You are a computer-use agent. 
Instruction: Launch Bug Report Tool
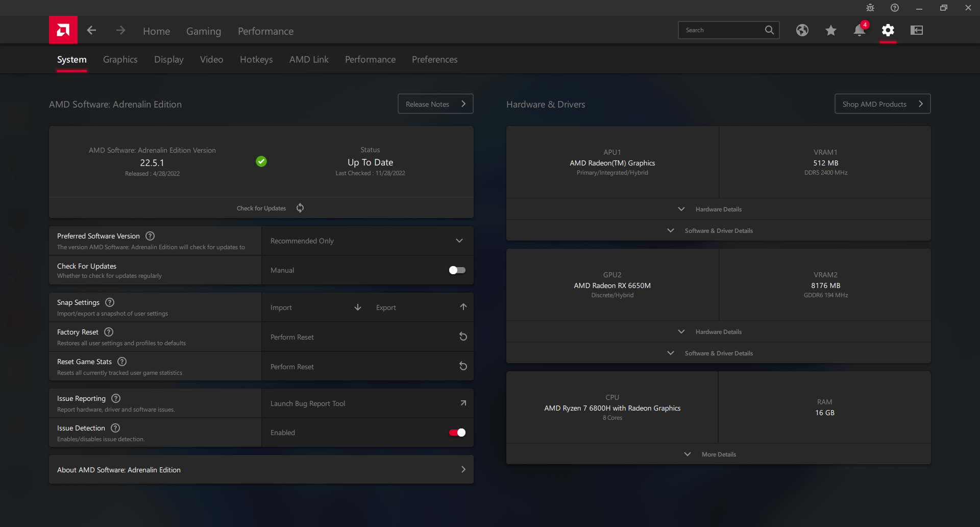pyautogui.click(x=367, y=403)
